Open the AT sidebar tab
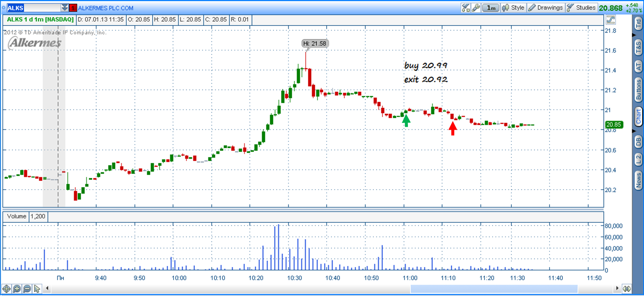Screen dimensions: 644x296 point(638,66)
